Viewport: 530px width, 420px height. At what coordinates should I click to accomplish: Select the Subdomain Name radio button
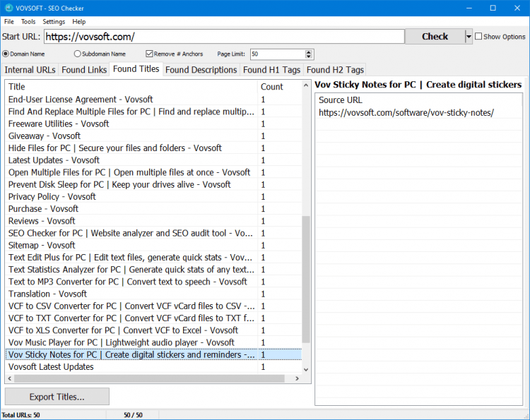tap(78, 54)
